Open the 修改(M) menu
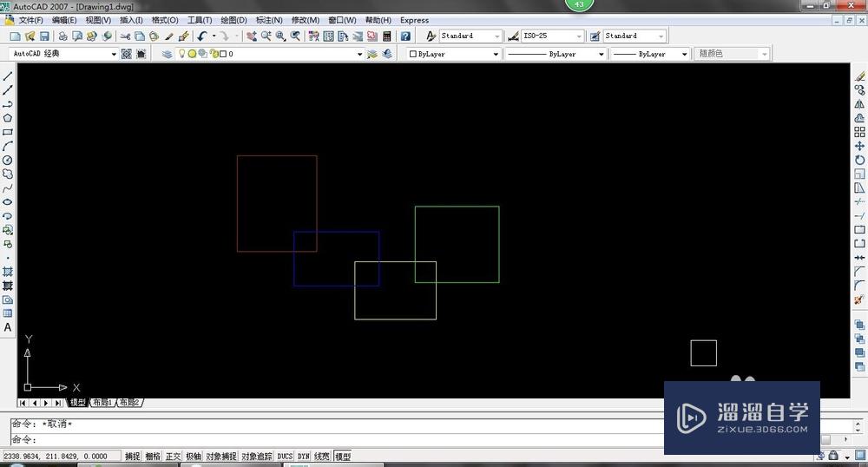The height and width of the screenshot is (467, 868). [306, 20]
